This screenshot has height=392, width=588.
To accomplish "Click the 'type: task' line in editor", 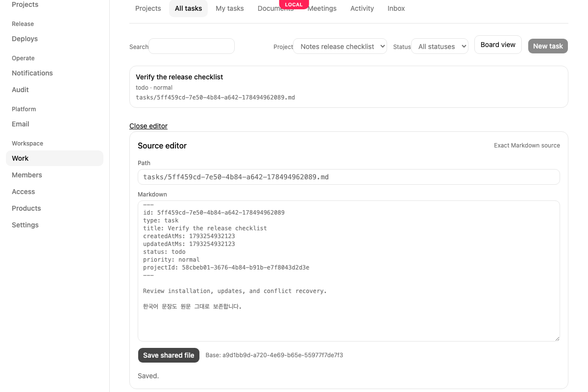I will tap(161, 220).
